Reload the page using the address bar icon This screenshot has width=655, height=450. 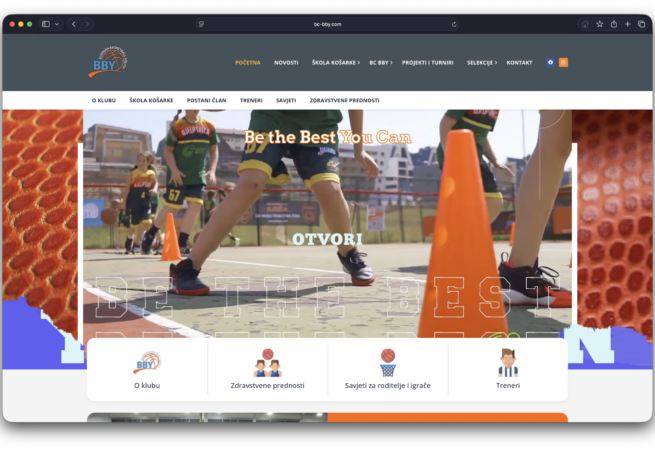pyautogui.click(x=454, y=24)
